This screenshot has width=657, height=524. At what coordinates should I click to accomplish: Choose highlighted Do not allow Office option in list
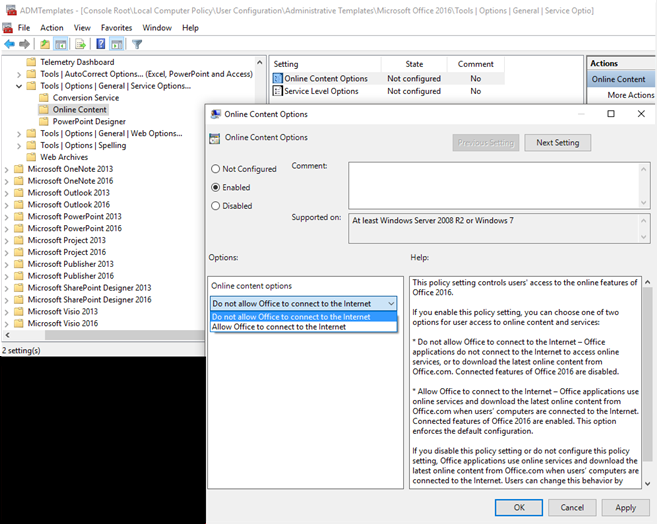pyautogui.click(x=304, y=317)
